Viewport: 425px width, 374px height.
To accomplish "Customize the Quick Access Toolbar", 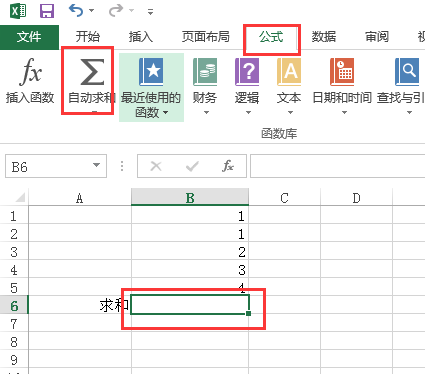I will point(151,12).
